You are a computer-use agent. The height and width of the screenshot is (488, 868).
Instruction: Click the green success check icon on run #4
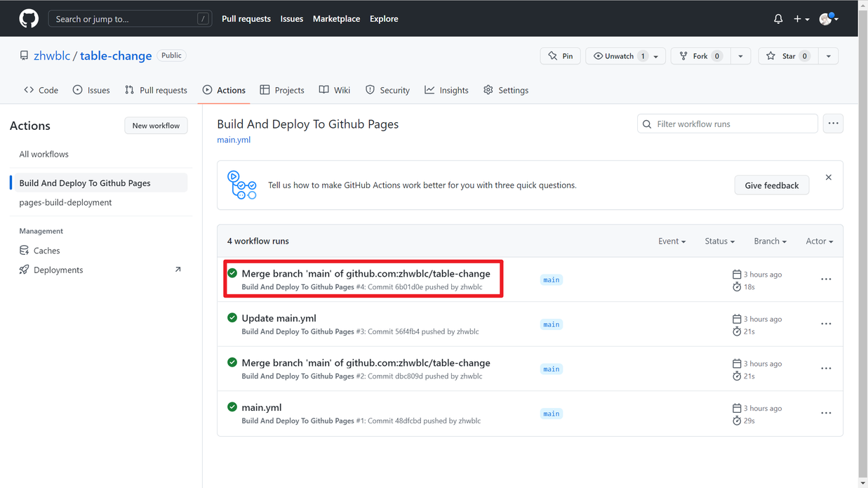[x=232, y=273]
